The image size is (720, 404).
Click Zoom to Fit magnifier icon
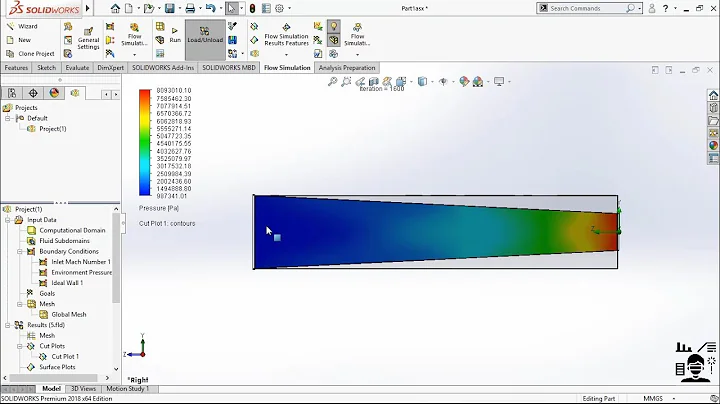point(332,82)
